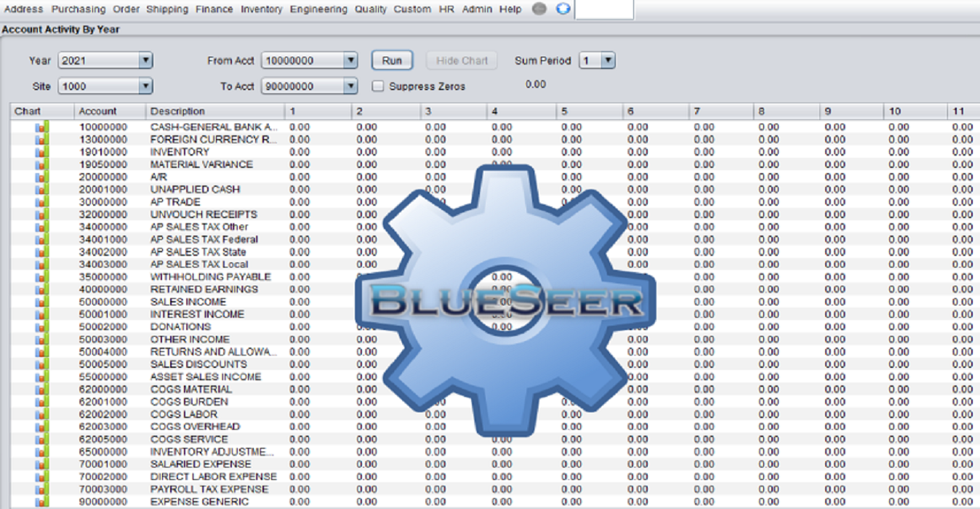980x509 pixels.
Task: Click the blue circular icon beside Help
Action: click(563, 9)
